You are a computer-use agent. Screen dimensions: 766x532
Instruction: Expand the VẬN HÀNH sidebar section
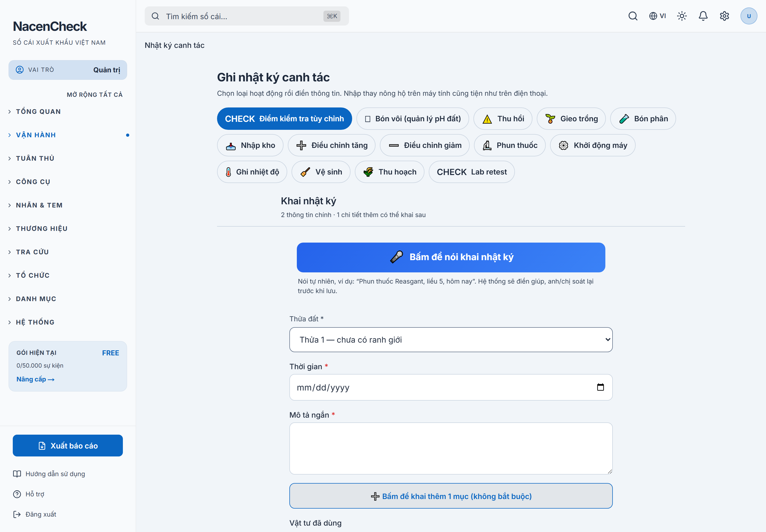click(68, 135)
